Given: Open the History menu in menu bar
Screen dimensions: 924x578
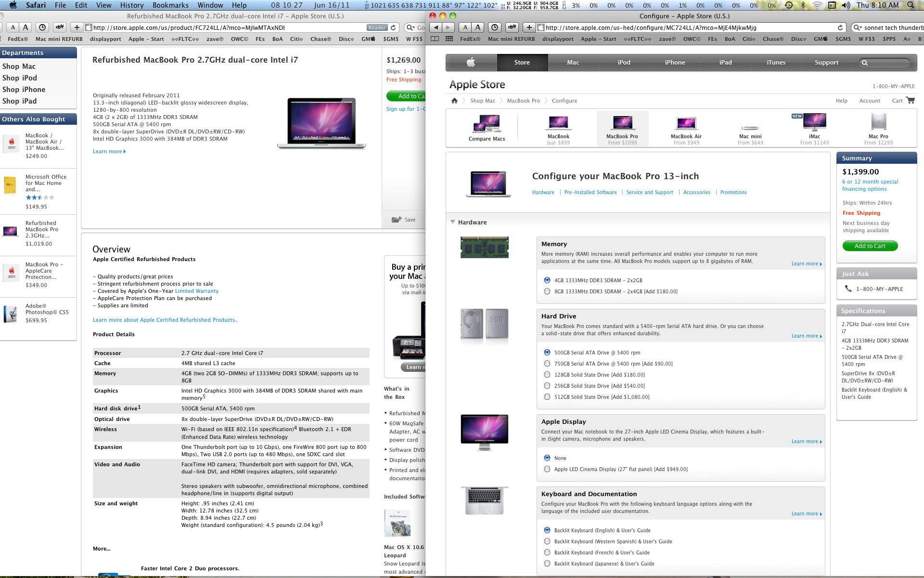Looking at the screenshot, I should 132,5.
